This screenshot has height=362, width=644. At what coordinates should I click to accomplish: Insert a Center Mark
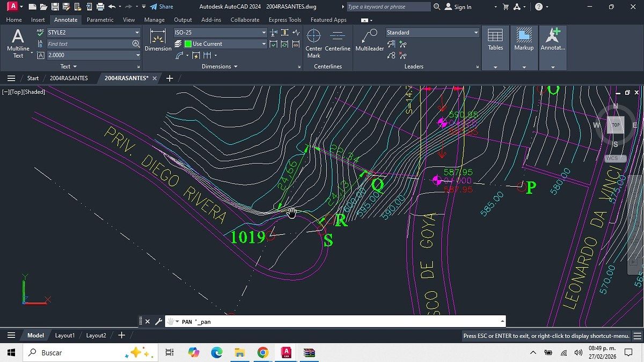pos(313,42)
